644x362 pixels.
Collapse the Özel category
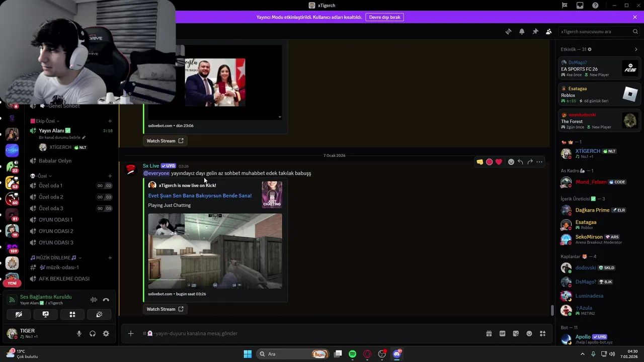click(x=41, y=176)
